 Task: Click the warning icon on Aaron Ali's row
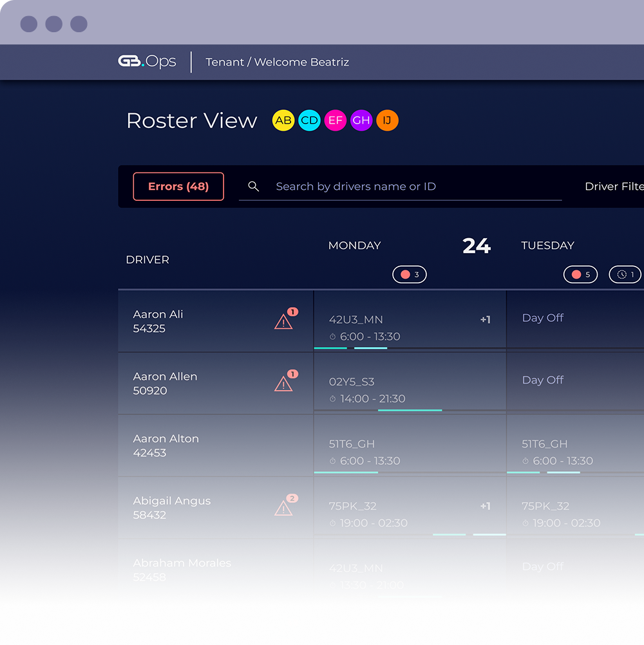click(x=283, y=321)
